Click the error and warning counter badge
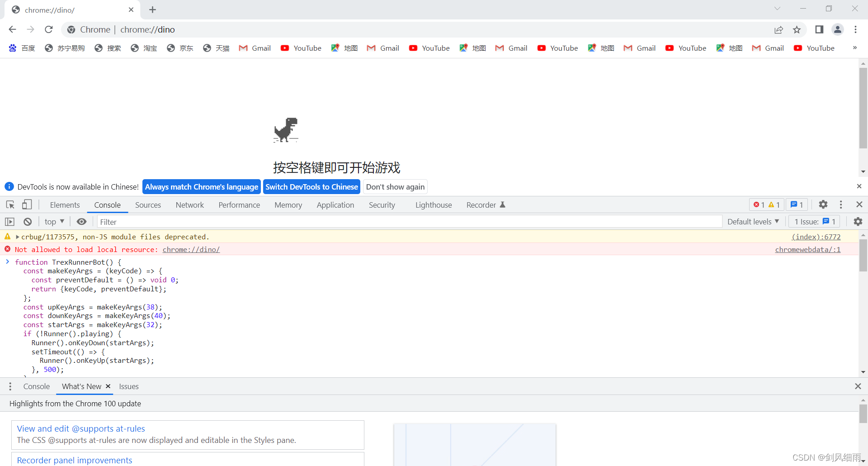Viewport: 868px width, 466px height. (766, 205)
